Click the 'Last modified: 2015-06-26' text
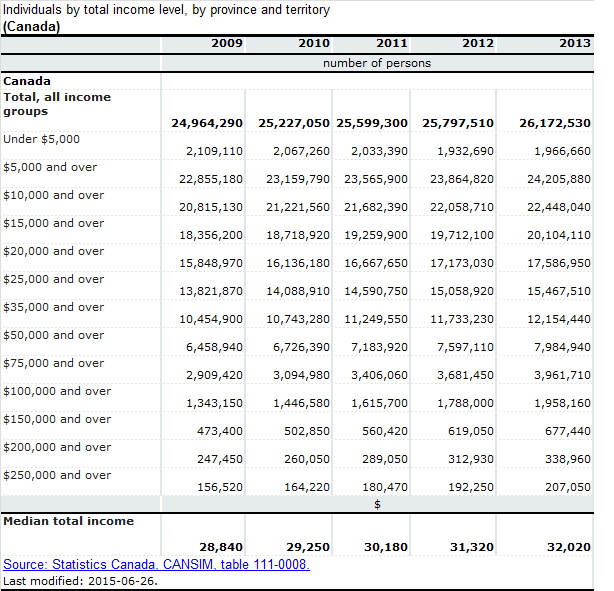The image size is (614, 591). coord(79,581)
